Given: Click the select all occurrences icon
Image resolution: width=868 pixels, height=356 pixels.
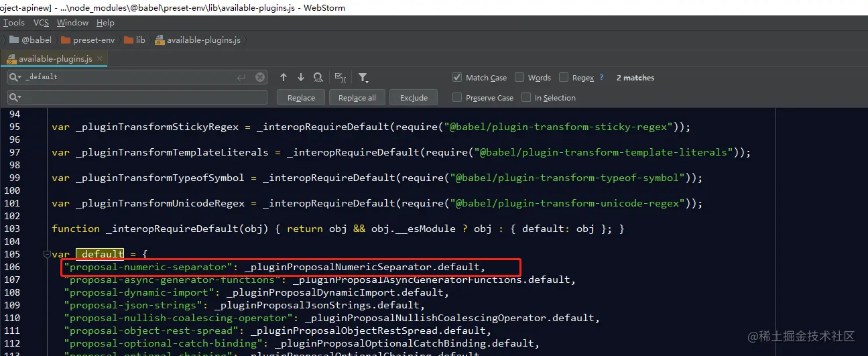Looking at the screenshot, I should 340,78.
